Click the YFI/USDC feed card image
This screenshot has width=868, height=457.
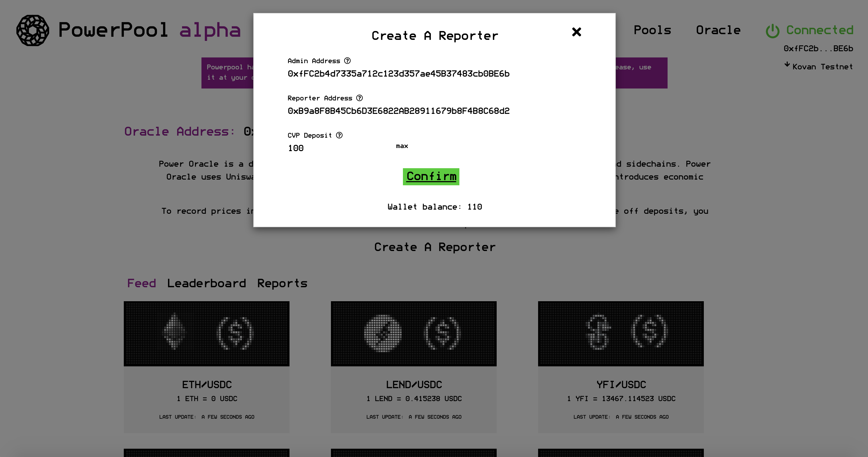pyautogui.click(x=621, y=334)
